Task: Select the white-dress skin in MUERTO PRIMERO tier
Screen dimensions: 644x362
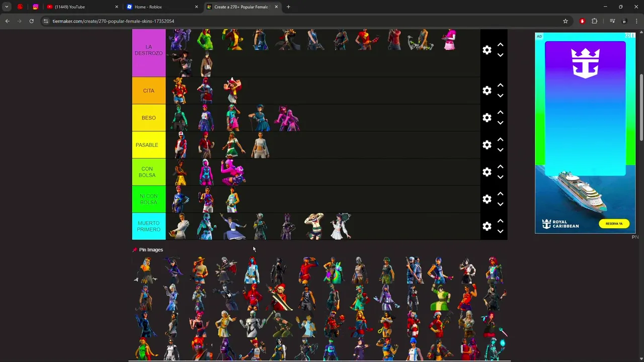Action: [x=341, y=226]
